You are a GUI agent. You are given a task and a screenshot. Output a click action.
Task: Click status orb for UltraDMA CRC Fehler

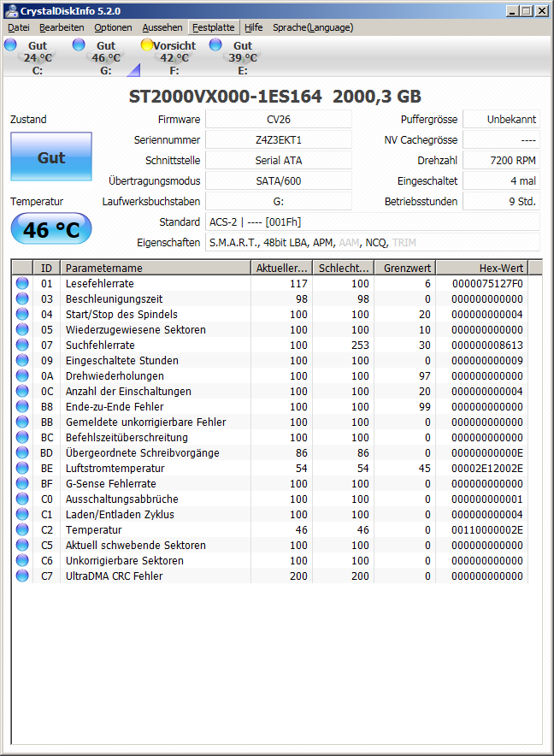[22, 576]
